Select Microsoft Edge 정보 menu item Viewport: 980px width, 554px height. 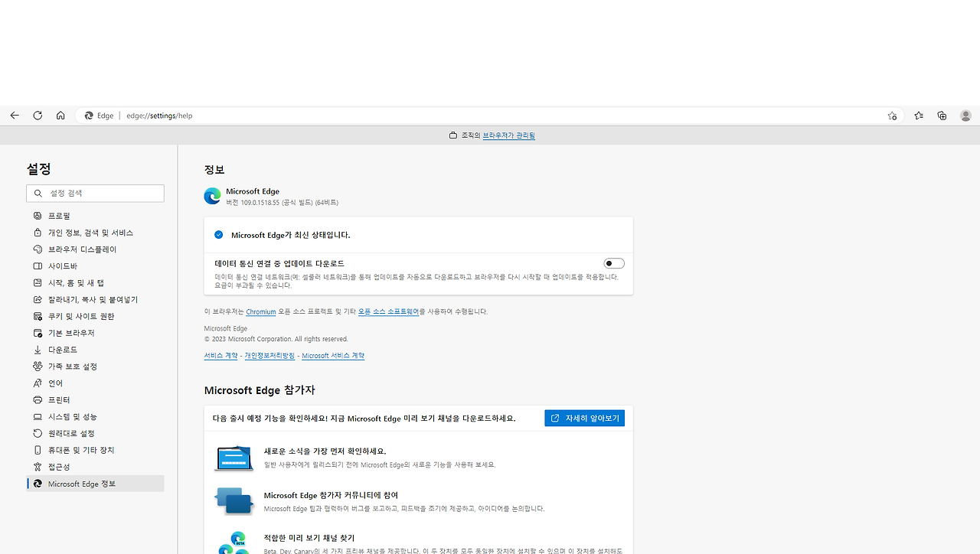(95, 484)
